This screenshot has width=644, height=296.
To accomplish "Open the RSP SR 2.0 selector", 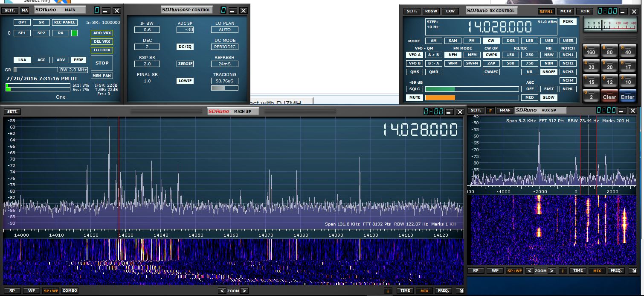I will coord(147,64).
